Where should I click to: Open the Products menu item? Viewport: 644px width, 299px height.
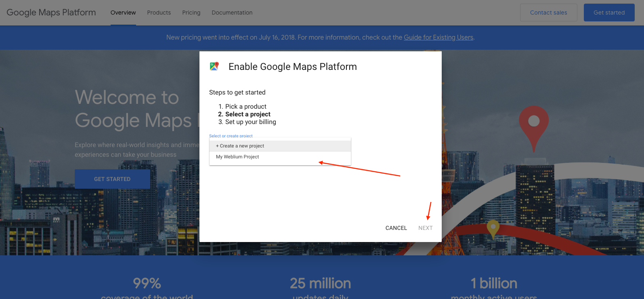pos(159,13)
